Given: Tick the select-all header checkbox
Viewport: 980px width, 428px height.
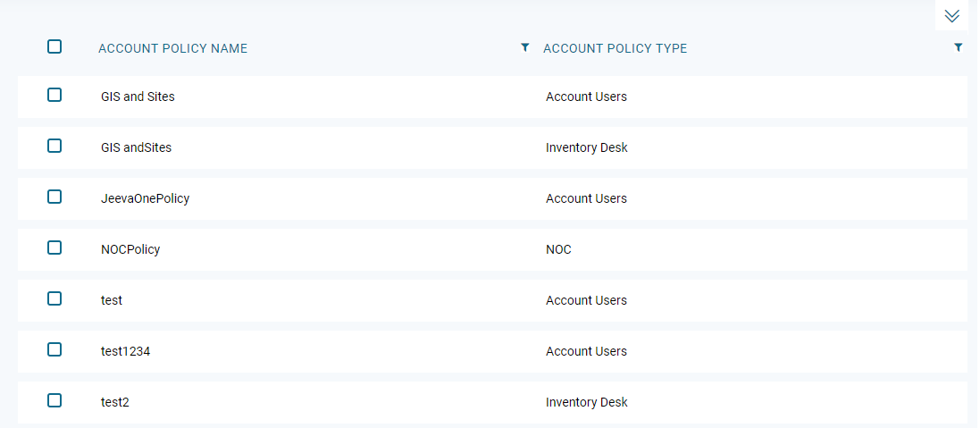Looking at the screenshot, I should tap(54, 46).
